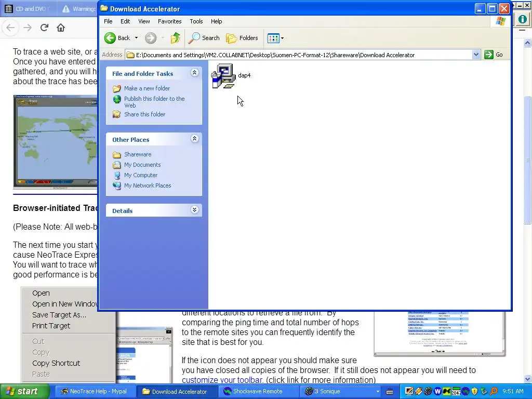532x399 pixels.
Task: Click the on-screen keyboard taskbar icon
Action: coord(390,392)
